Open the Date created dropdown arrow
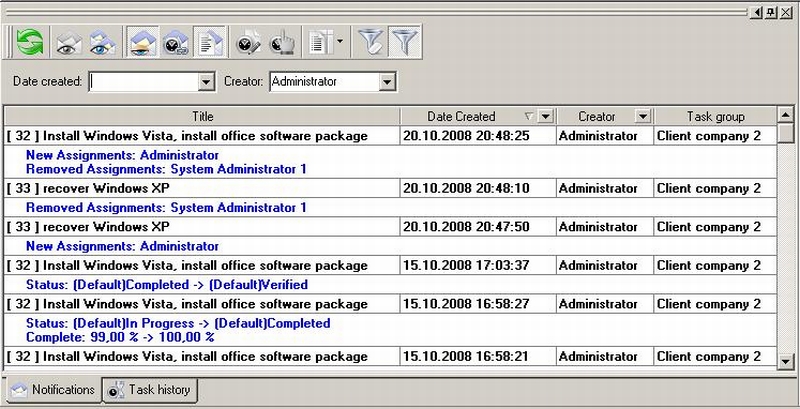Viewport: 800px width, 409px height. (x=206, y=82)
